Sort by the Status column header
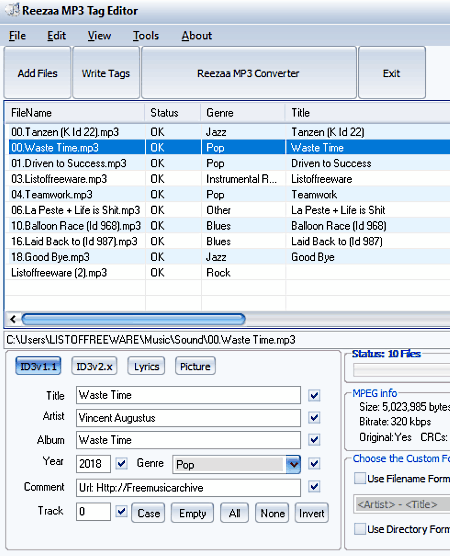Screen dimensions: 450x556 pos(173,113)
